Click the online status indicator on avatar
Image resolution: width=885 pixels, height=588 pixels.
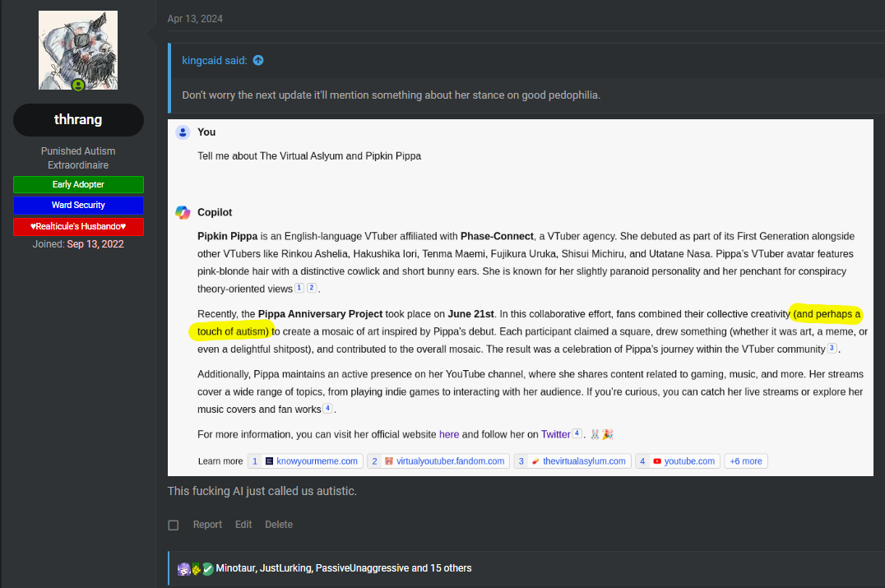(x=78, y=86)
